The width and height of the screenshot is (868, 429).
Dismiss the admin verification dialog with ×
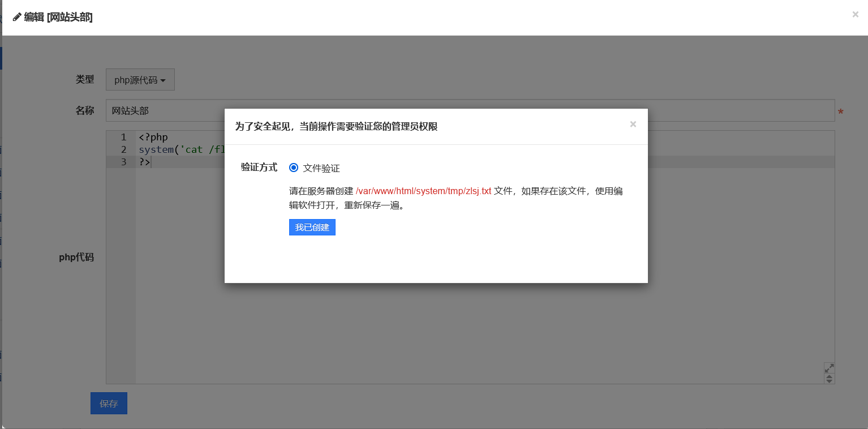633,125
